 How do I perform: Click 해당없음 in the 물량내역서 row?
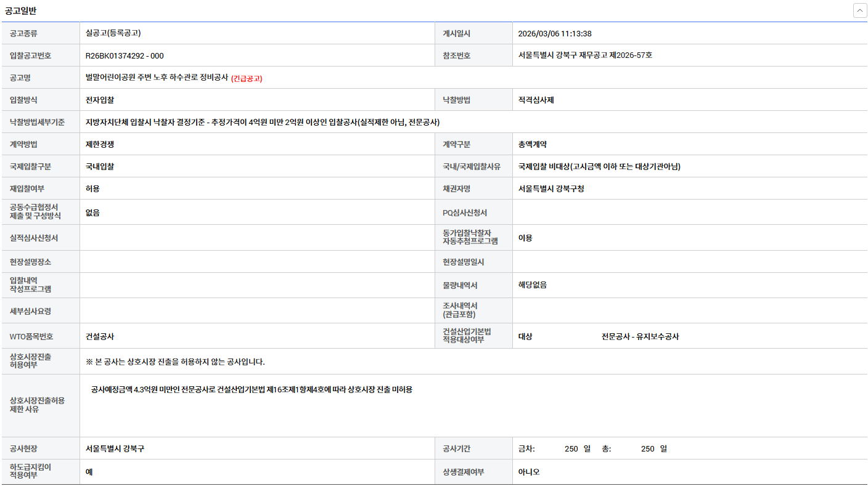tap(533, 285)
